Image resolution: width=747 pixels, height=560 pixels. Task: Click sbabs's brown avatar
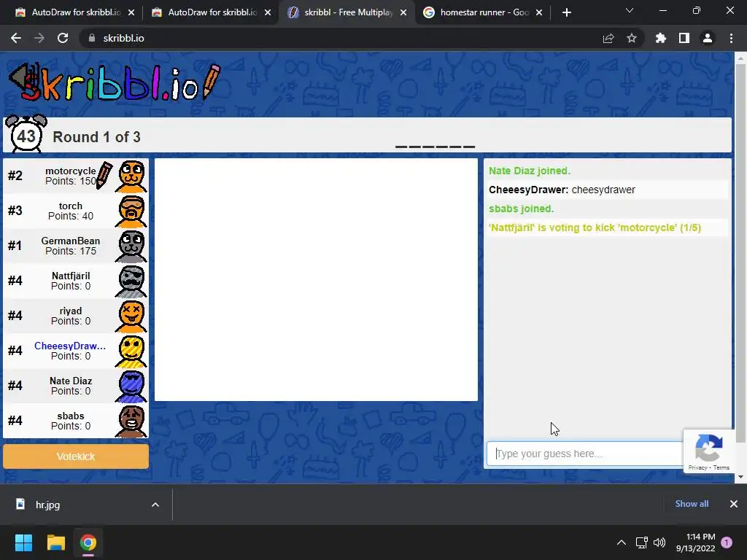point(131,421)
